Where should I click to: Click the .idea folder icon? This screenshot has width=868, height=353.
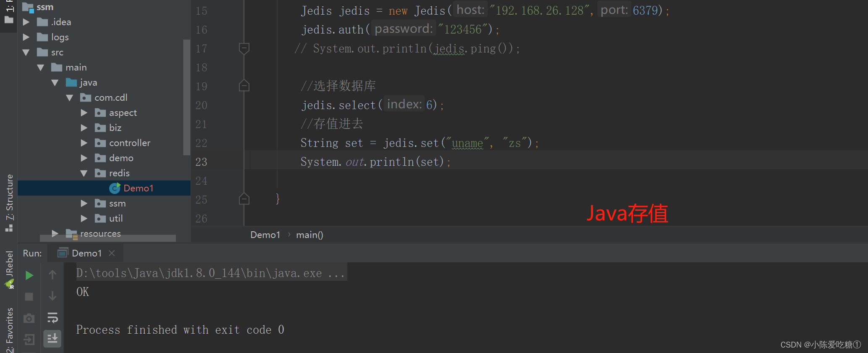tap(42, 22)
